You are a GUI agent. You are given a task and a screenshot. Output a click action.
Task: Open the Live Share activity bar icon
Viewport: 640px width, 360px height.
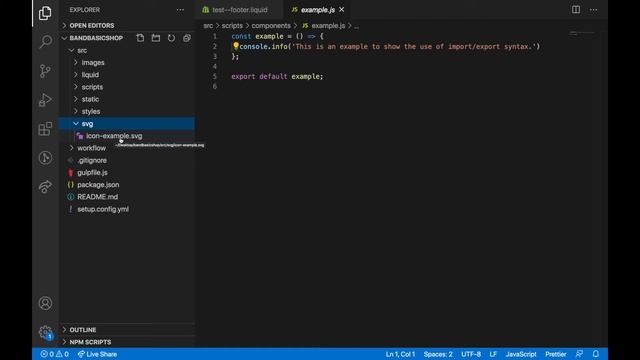point(45,187)
